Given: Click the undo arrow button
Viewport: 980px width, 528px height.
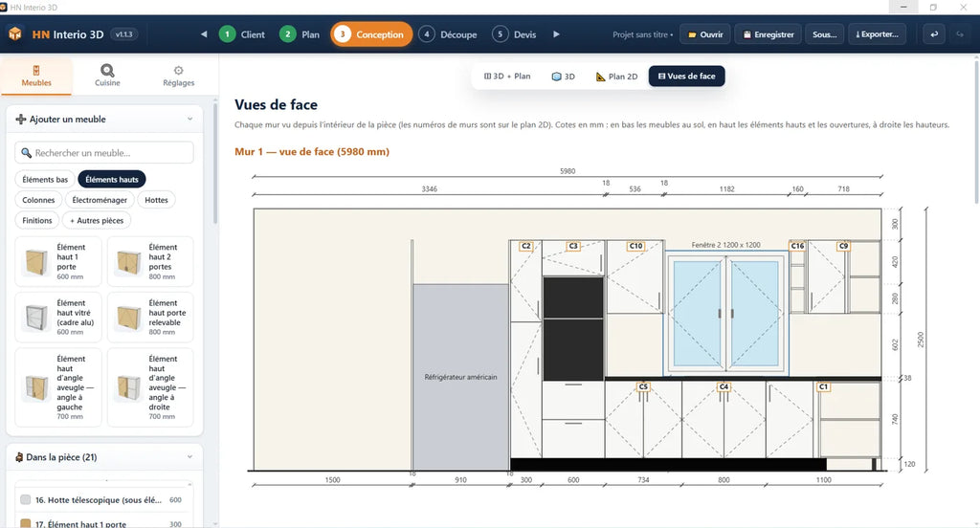Looking at the screenshot, I should click(x=934, y=34).
